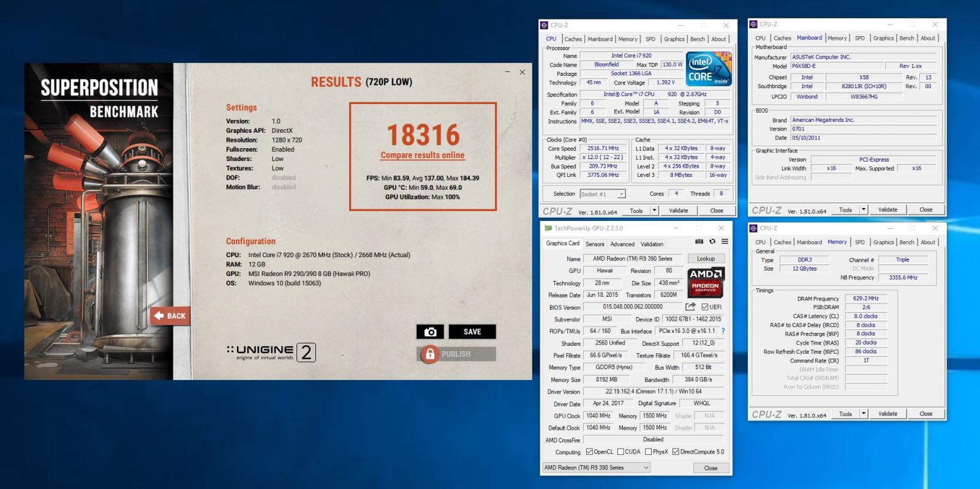980x489 pixels.
Task: Switch to Advanced tab in GPU-Z
Action: coord(622,244)
